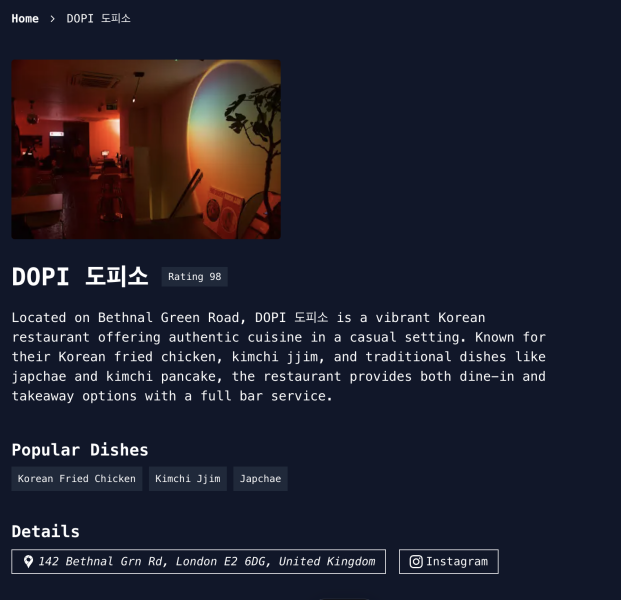The width and height of the screenshot is (621, 600).
Task: Select the DOPI 도피소 breadcrumb item
Action: click(98, 19)
